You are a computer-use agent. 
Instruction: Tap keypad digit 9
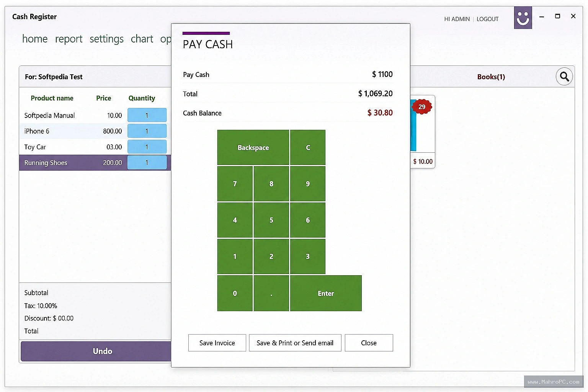308,184
